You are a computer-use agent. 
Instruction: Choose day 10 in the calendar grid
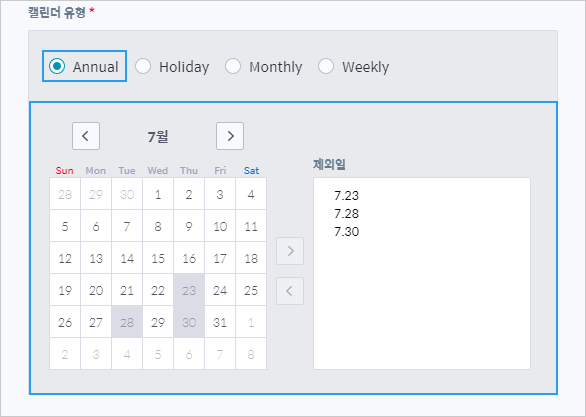(220, 226)
